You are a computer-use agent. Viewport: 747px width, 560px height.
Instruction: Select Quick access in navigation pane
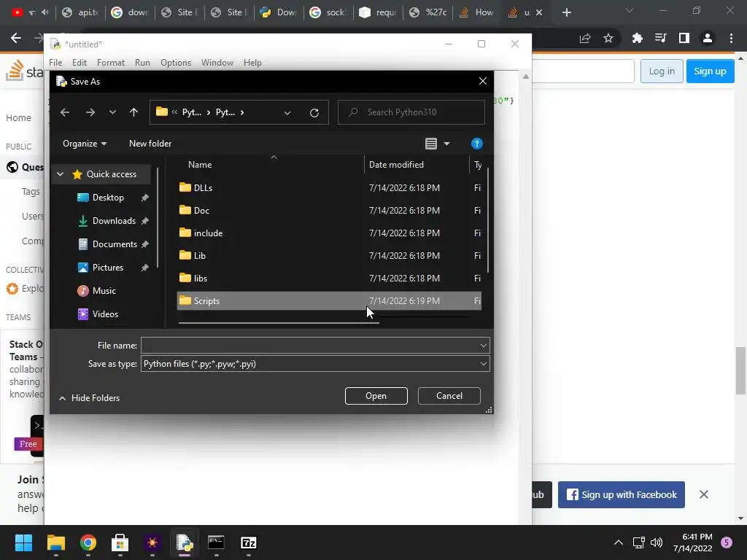(112, 174)
